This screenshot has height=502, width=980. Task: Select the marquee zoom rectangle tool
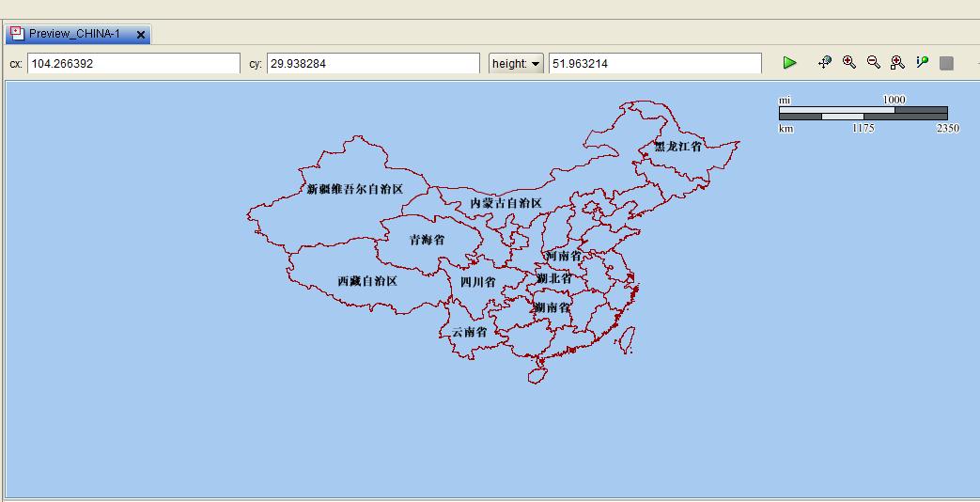897,63
